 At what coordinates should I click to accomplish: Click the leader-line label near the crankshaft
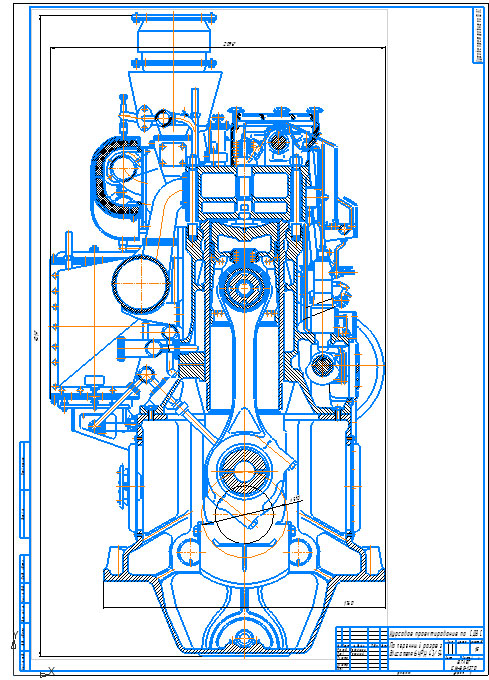click(x=296, y=499)
